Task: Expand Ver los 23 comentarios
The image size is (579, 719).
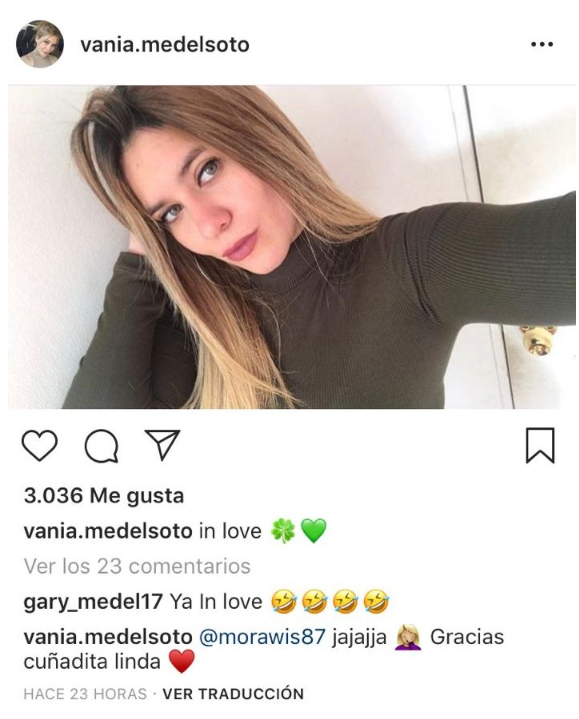Action: click(137, 566)
